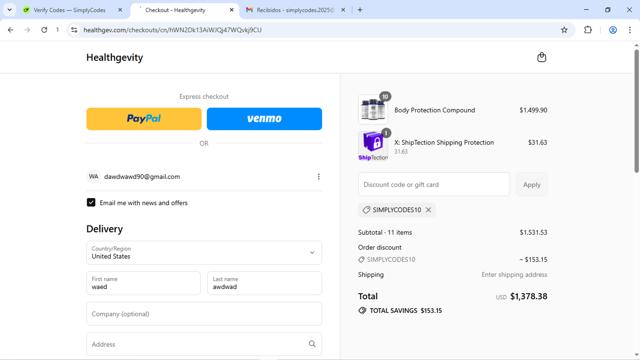
Task: Click the Subtotal - 11 items text
Action: coord(385,232)
